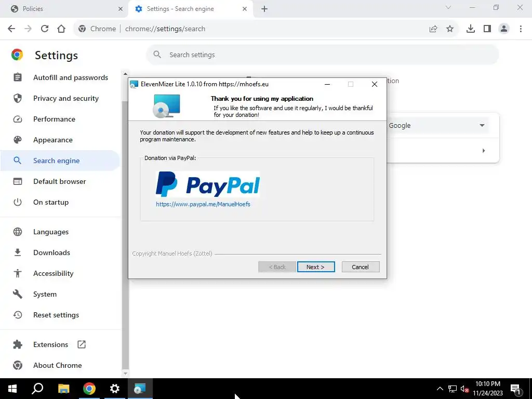Open Windows taskbar search

click(x=37, y=389)
